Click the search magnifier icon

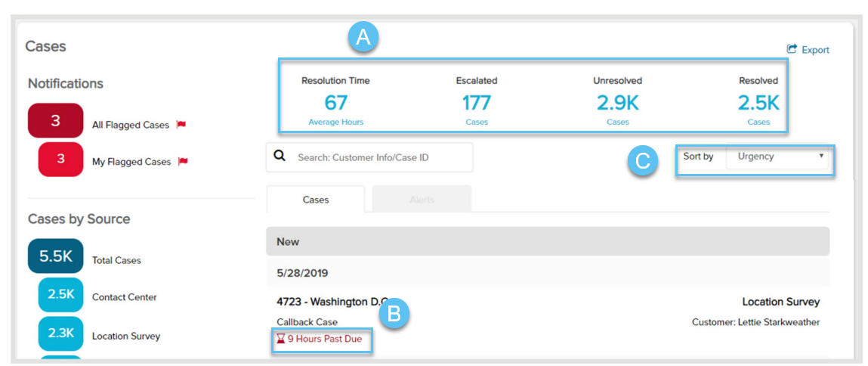280,156
